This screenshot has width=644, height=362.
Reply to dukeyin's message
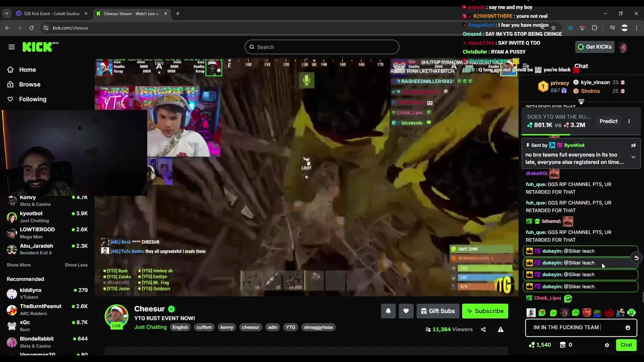point(636,258)
